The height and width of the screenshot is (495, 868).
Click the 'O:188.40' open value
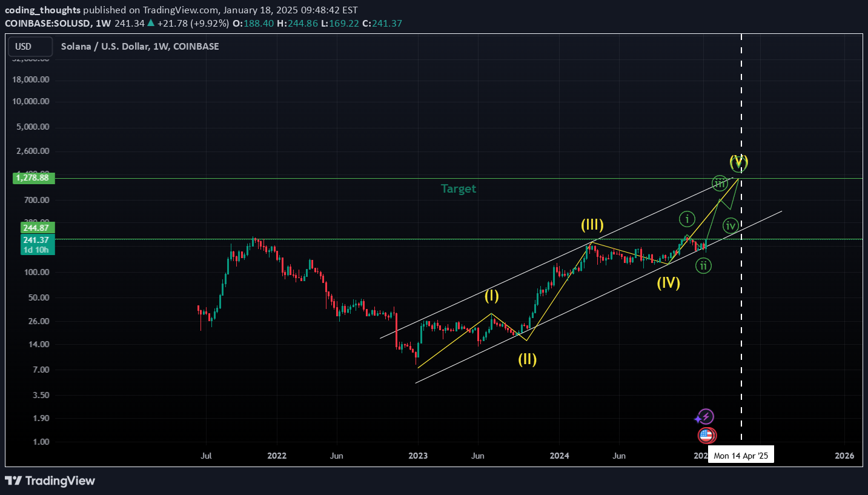252,24
